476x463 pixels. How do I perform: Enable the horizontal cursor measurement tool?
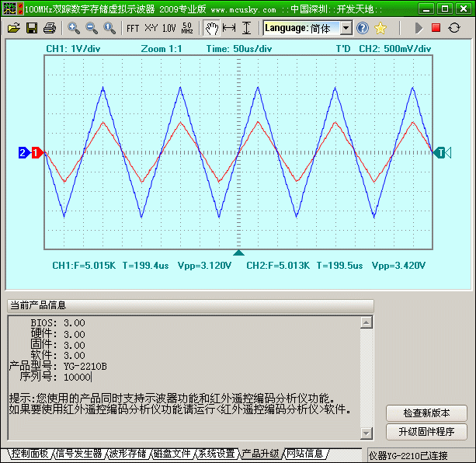(x=229, y=28)
